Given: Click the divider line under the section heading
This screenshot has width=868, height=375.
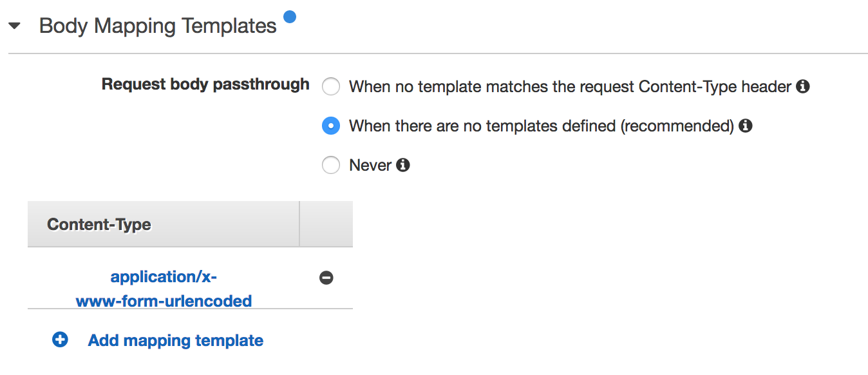Looking at the screenshot, I should [438, 53].
